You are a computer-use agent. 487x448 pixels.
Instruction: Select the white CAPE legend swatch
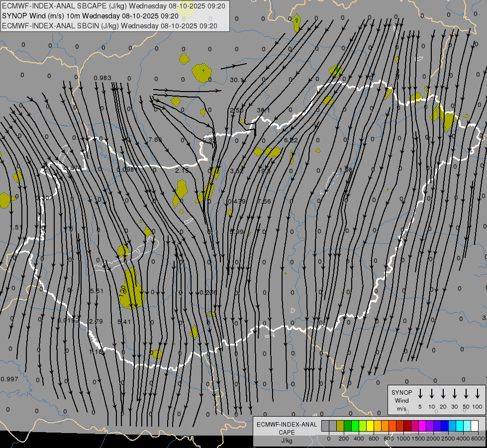click(x=475, y=426)
